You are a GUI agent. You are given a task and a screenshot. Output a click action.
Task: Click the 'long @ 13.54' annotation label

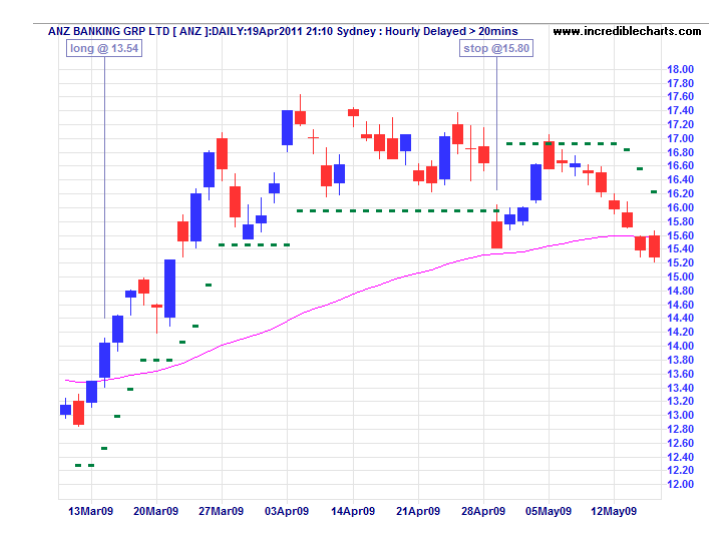[x=104, y=48]
